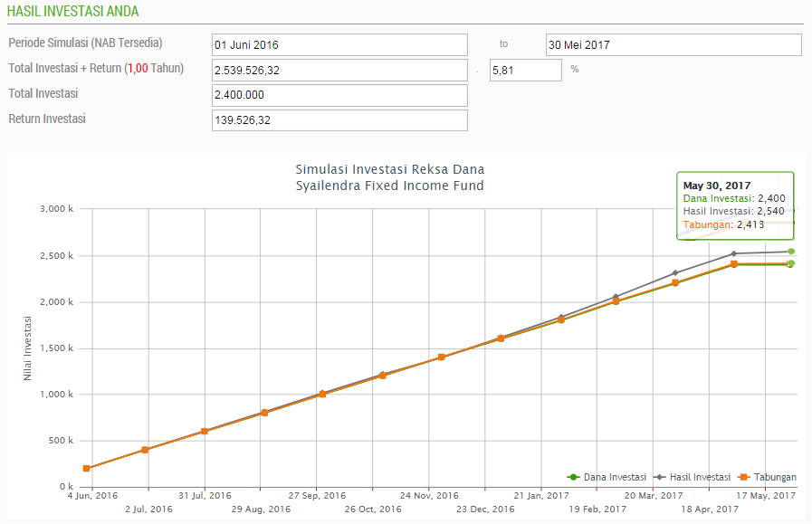
Task: Click the '3,000 k' y-axis label
Action: click(56, 209)
